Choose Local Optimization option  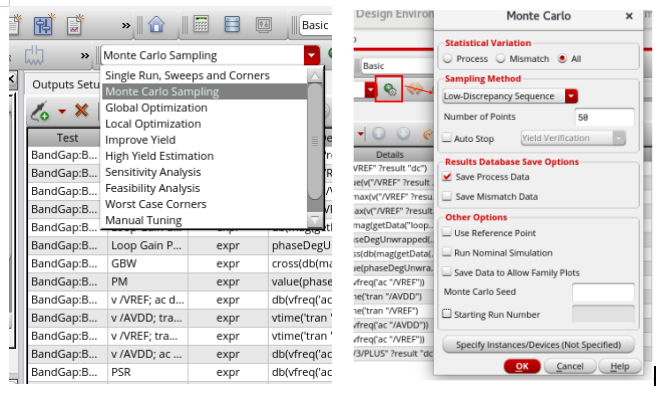point(204,124)
